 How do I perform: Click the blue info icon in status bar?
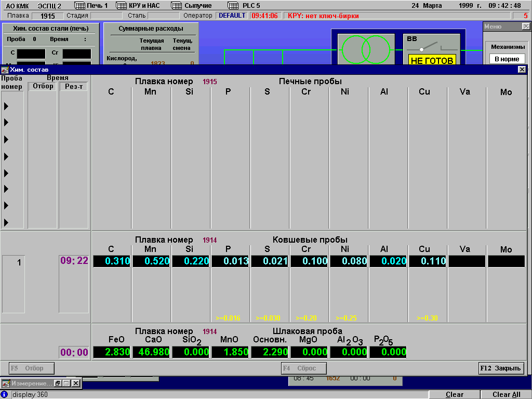coord(4,394)
